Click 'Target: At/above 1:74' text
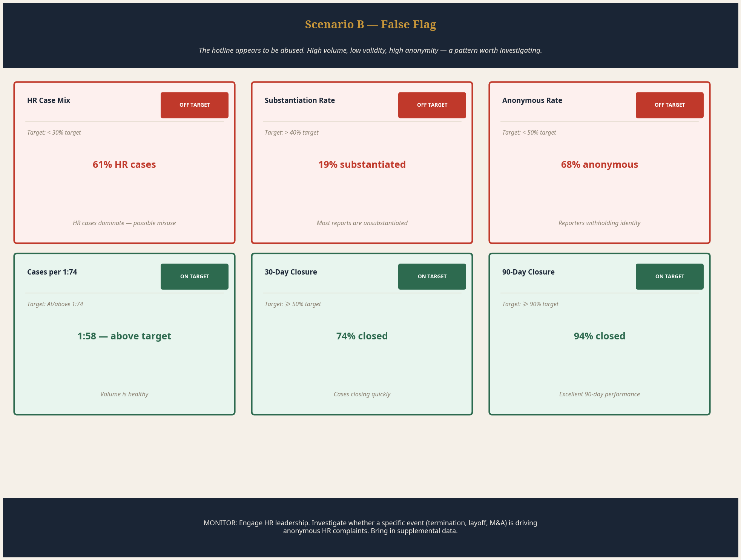This screenshot has height=560, width=741. [x=55, y=304]
